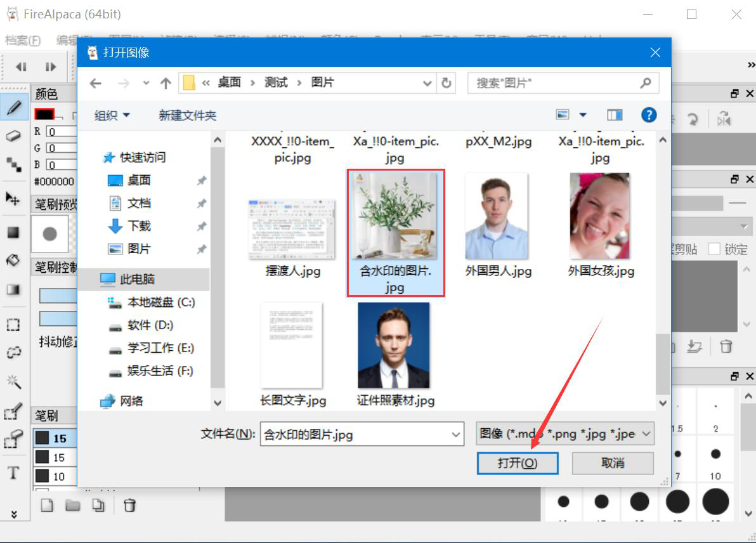Viewport: 756px width, 543px height.
Task: Select the Eraser tool
Action: (x=13, y=136)
